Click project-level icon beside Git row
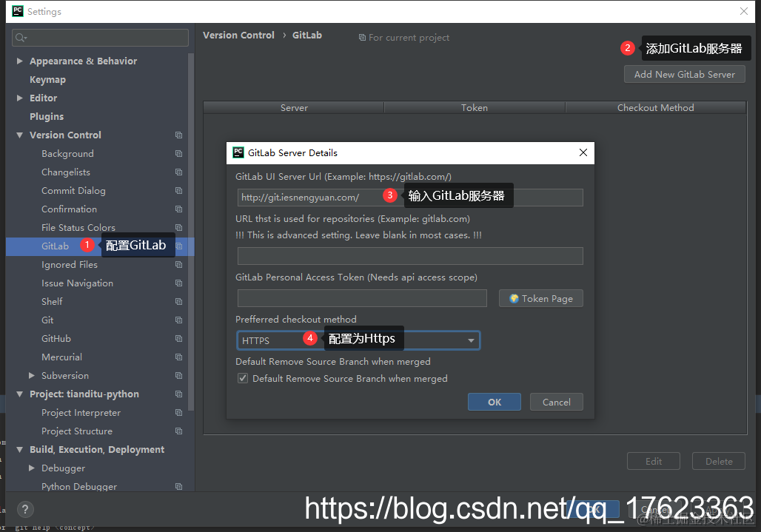Screen dimensions: 761x532 coord(178,320)
